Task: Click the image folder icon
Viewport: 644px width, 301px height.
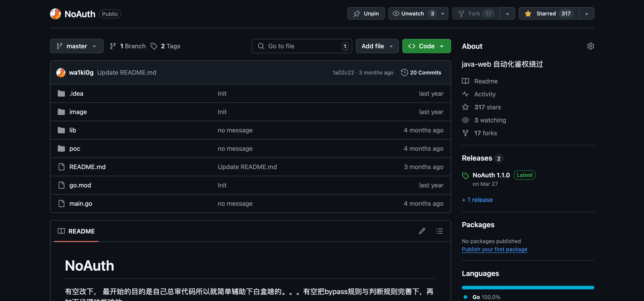Action: (61, 112)
